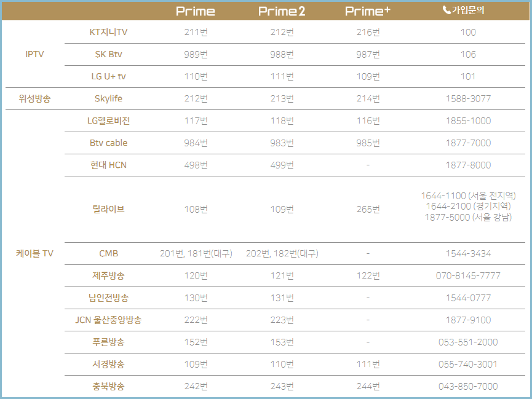Select the 서경방송 provider name

point(109,364)
